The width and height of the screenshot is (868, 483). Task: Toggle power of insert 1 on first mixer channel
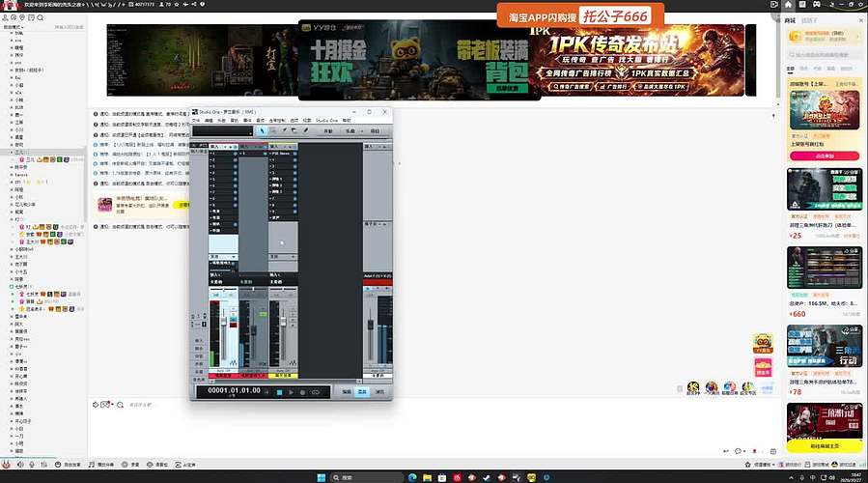[x=236, y=154]
